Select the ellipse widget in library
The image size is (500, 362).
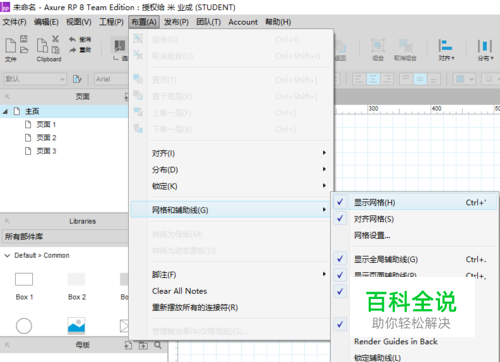point(24,326)
